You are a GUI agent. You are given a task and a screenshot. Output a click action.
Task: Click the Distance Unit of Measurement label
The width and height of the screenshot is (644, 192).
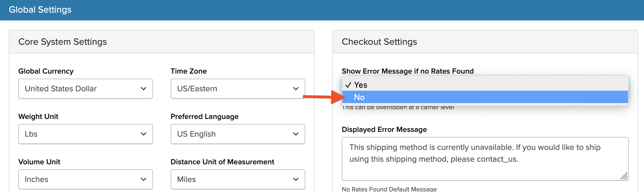click(x=222, y=162)
